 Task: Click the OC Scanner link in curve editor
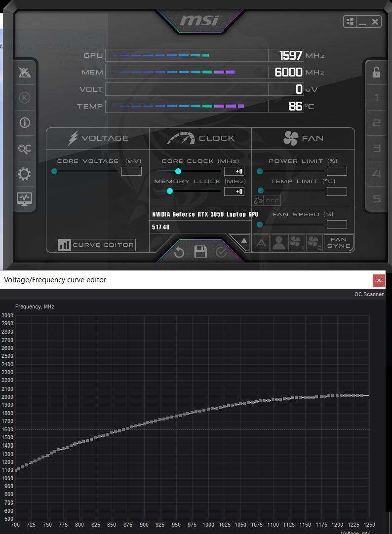pyautogui.click(x=369, y=294)
